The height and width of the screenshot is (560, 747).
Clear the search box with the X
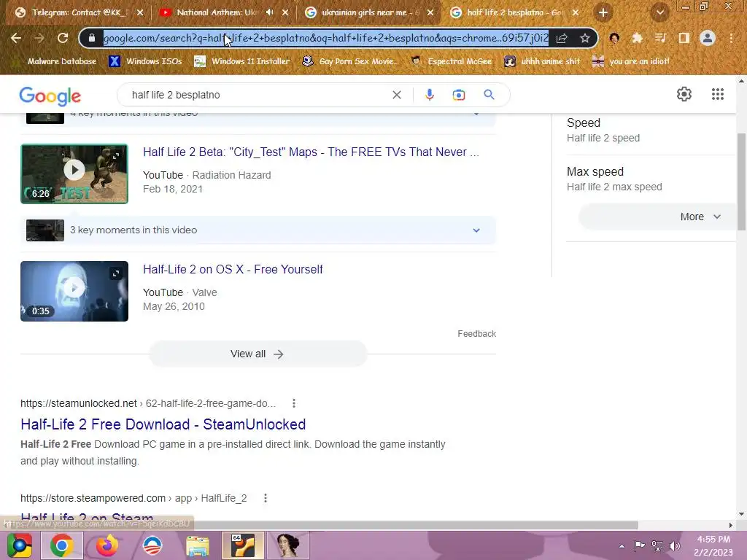(396, 95)
